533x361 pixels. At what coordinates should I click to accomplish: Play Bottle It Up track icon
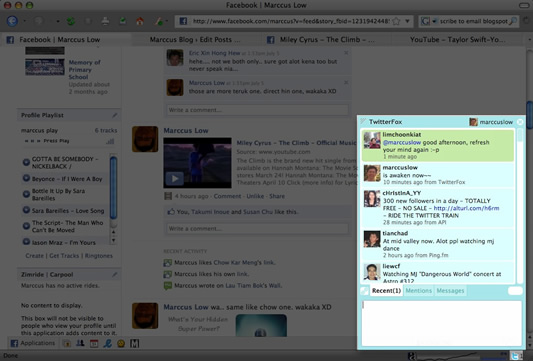coord(26,194)
